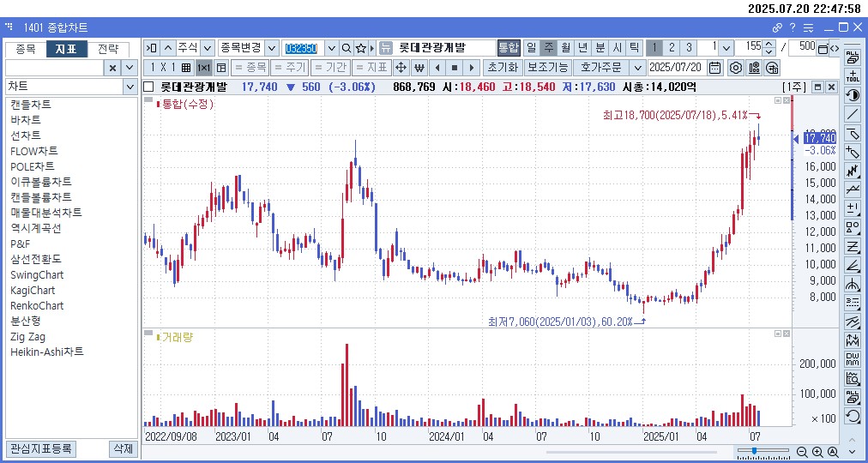Click the contrast half-circle tool icon
Viewport: 868px width, 463px height.
pos(853,94)
